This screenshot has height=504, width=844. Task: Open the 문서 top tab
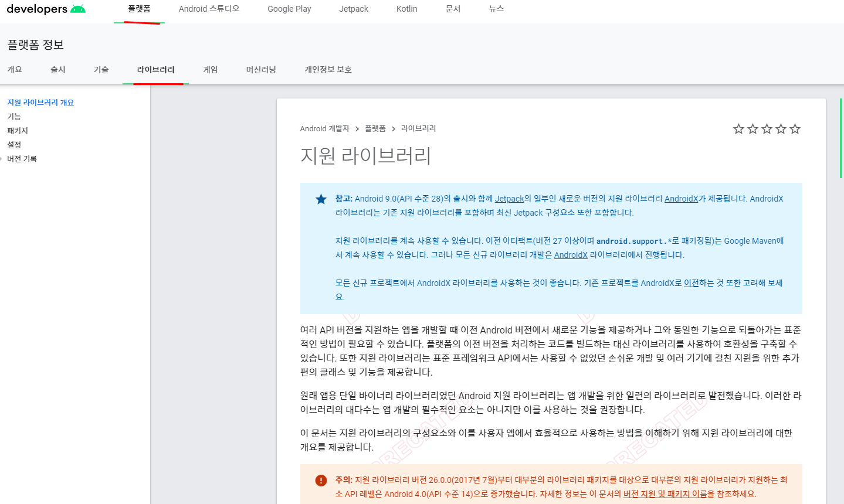(453, 9)
